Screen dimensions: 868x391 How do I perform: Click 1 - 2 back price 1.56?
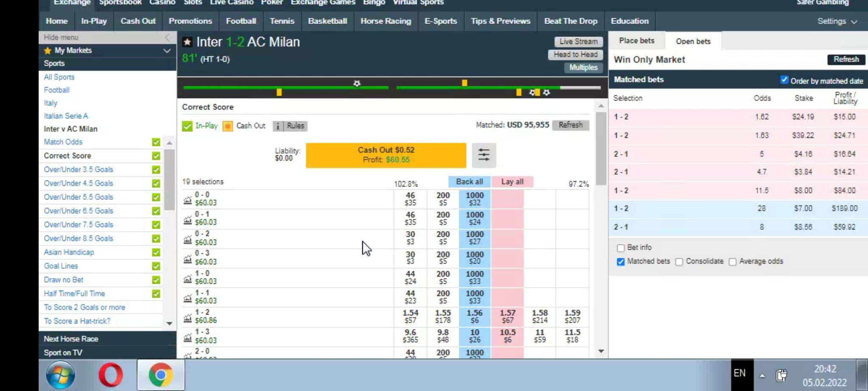(475, 316)
